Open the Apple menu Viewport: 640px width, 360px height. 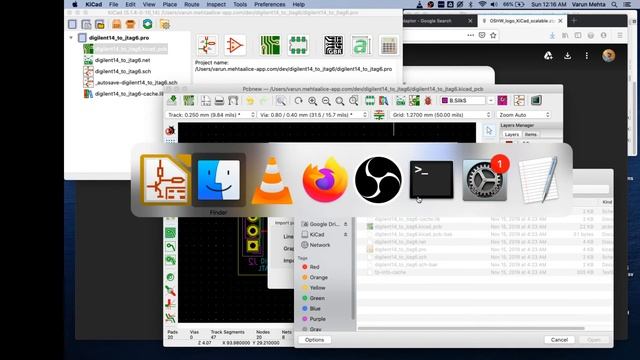(75, 4)
